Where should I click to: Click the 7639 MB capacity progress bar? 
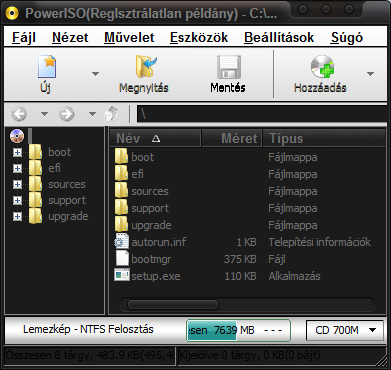[x=238, y=330]
